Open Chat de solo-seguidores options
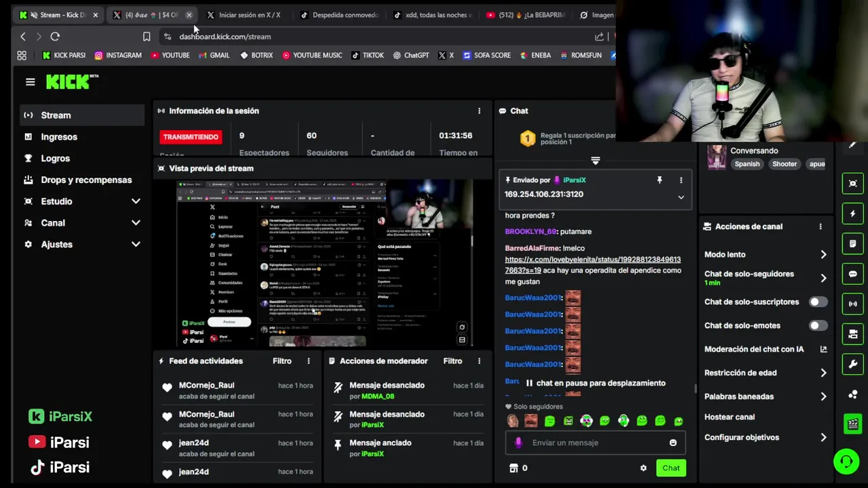Image resolution: width=868 pixels, height=488 pixels. [x=766, y=278]
